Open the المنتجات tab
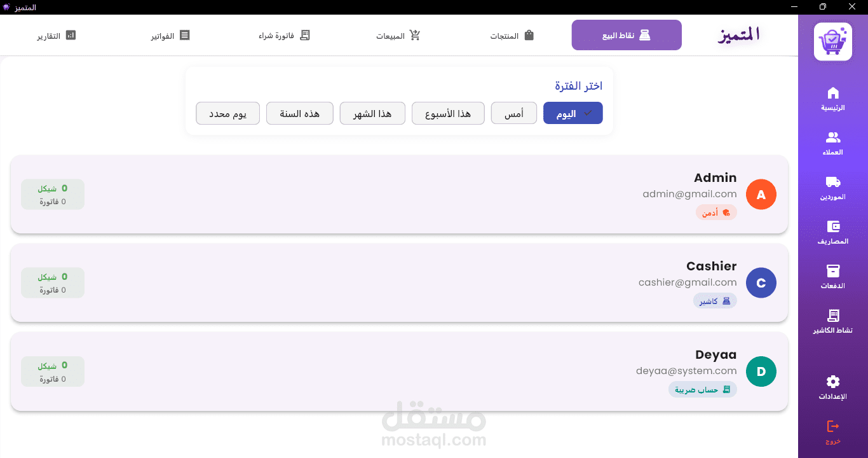 [512, 36]
